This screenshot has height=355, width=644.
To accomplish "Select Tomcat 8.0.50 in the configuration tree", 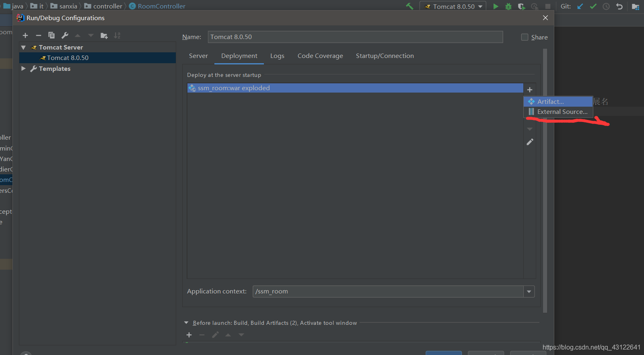I will coord(98,58).
